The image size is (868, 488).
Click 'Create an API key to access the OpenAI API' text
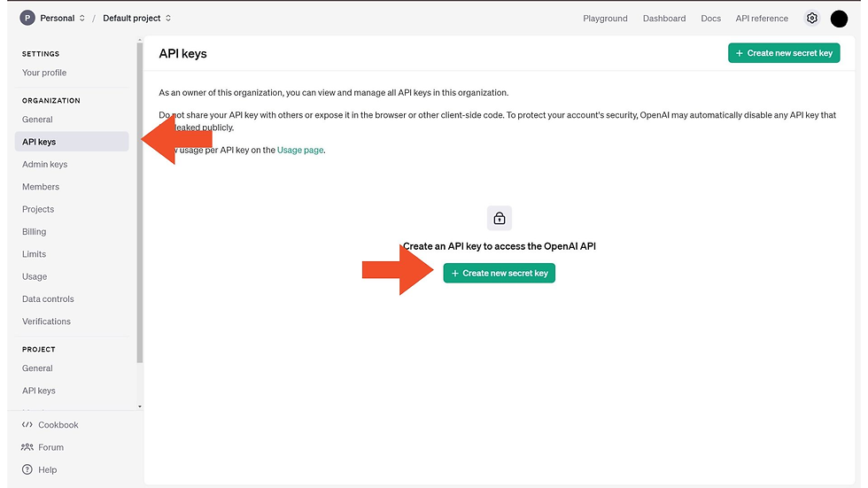click(500, 246)
